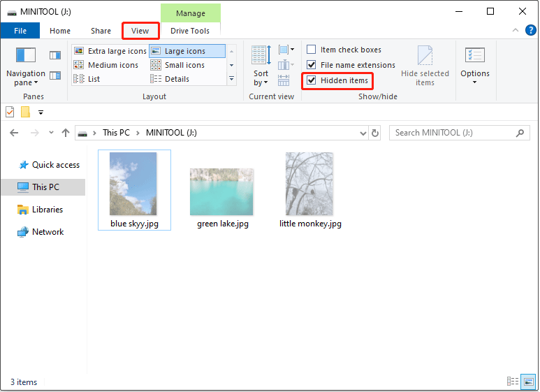
Task: Open the Navigation pane dropdown arrow
Action: (x=36, y=82)
